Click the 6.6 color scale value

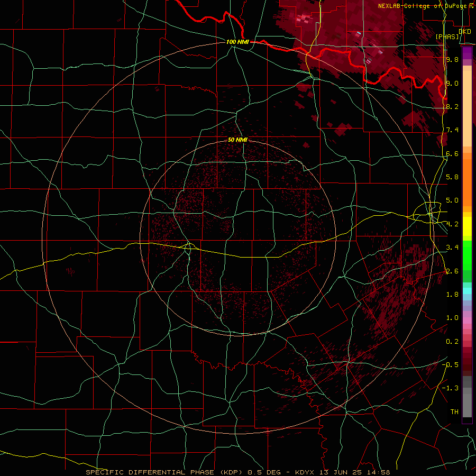pyautogui.click(x=452, y=153)
